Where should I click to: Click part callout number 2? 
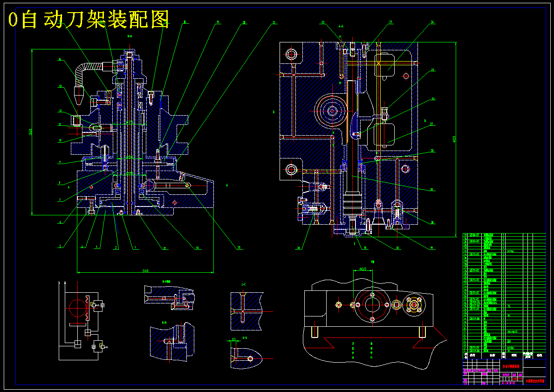tap(116, 248)
